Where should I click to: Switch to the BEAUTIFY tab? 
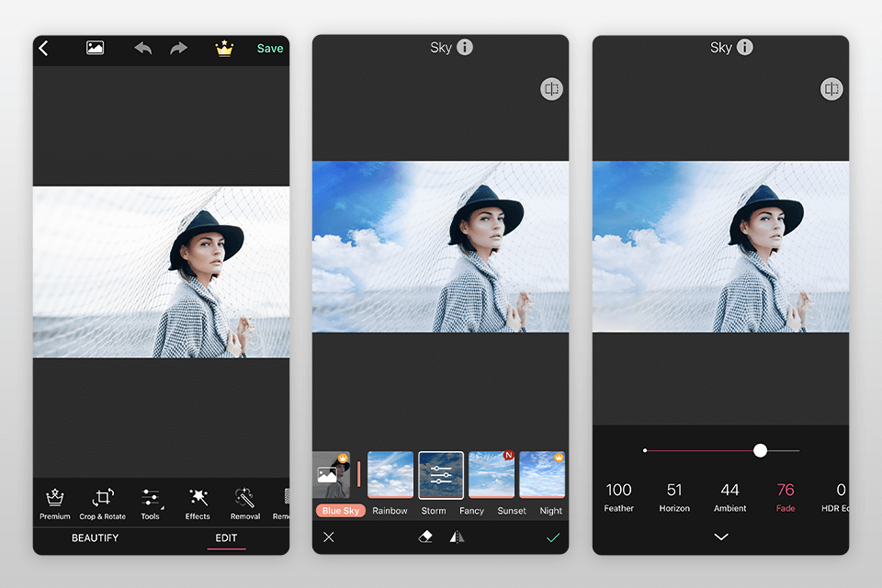[95, 537]
